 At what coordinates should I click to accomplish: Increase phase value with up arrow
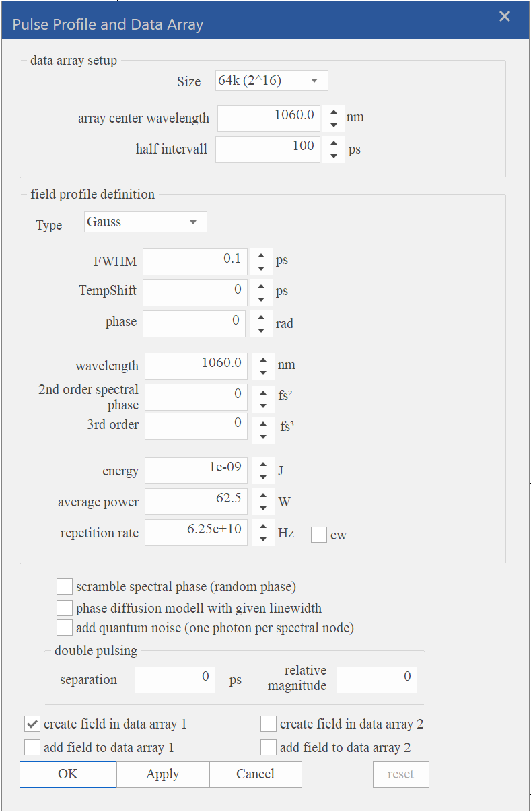[261, 317]
